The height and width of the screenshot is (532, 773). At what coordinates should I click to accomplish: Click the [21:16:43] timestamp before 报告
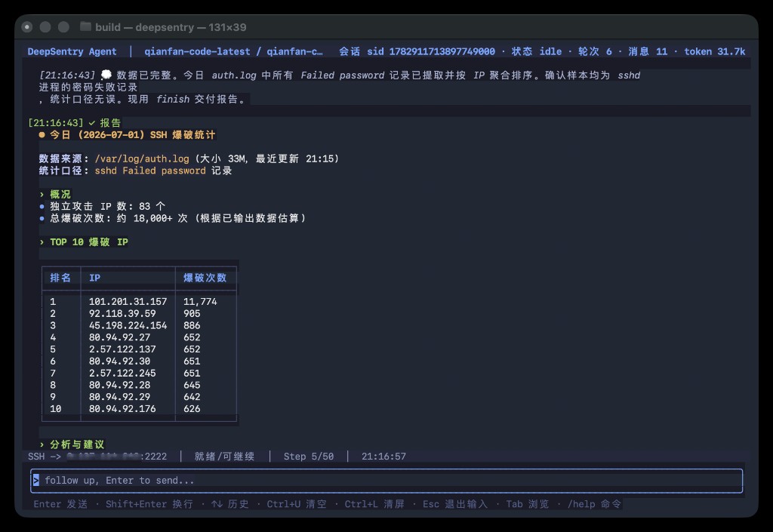click(x=56, y=123)
